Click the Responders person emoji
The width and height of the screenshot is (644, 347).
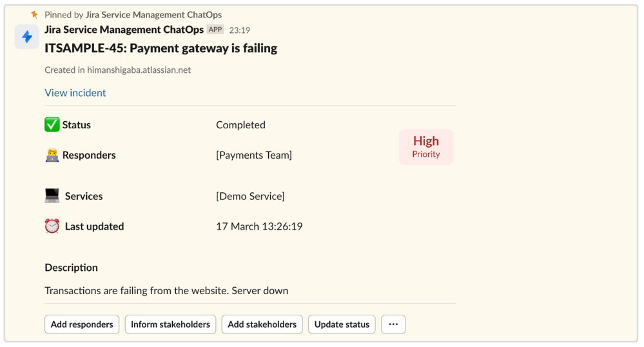point(52,155)
